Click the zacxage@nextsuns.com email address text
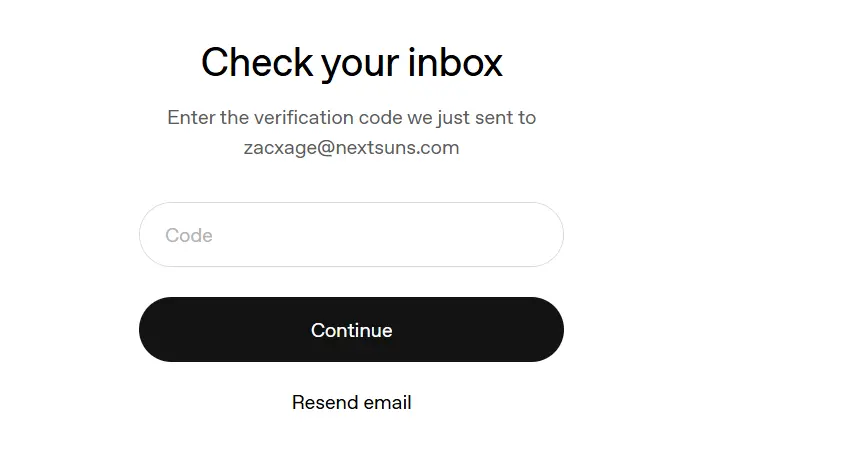Image resolution: width=858 pixels, height=466 pixels. coord(351,148)
